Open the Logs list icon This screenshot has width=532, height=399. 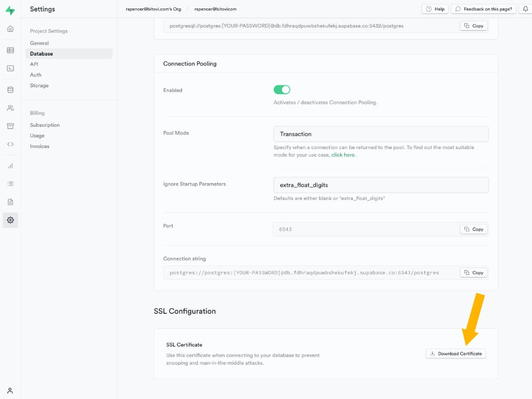[x=10, y=183]
